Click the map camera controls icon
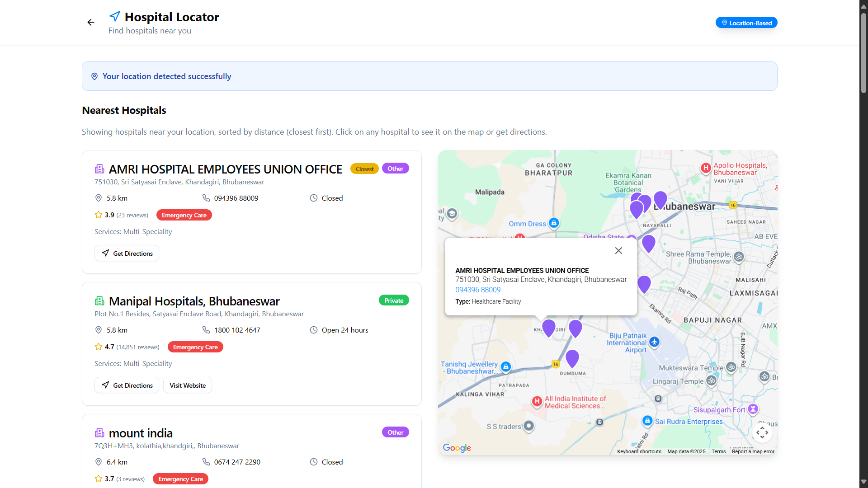 (762, 432)
